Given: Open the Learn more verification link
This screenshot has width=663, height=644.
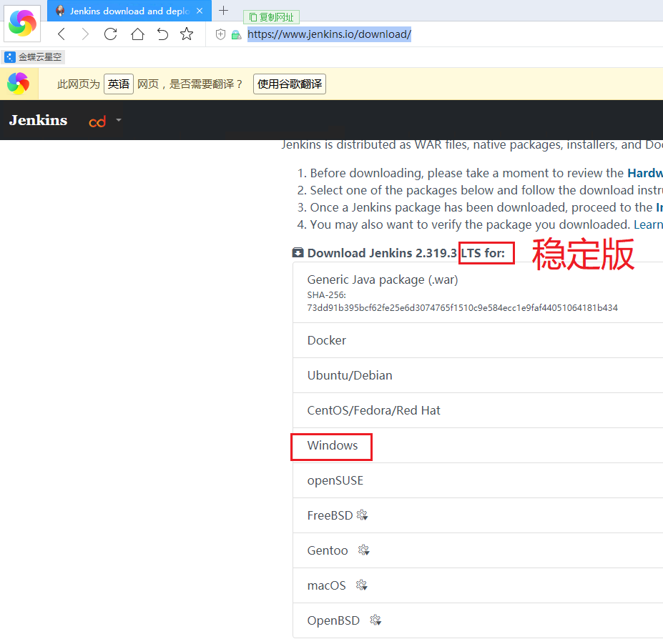Looking at the screenshot, I should point(648,225).
